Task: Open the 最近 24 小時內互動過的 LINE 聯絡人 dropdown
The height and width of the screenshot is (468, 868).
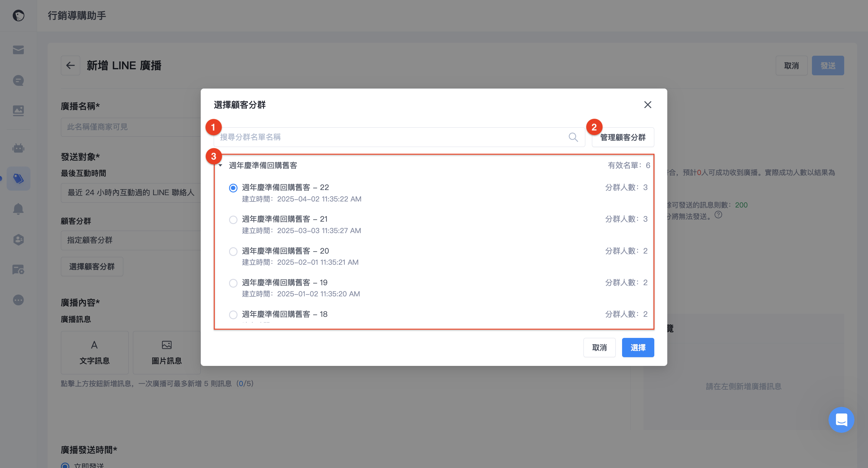Action: 131,192
